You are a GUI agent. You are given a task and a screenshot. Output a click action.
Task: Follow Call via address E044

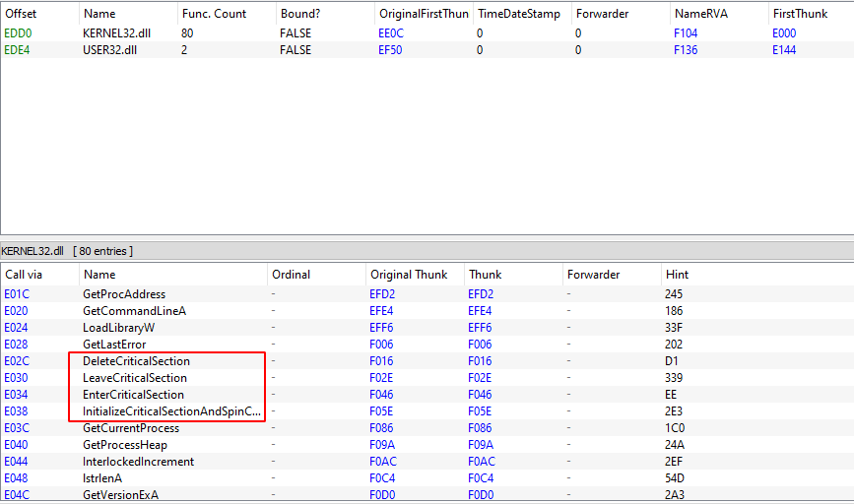tap(16, 462)
